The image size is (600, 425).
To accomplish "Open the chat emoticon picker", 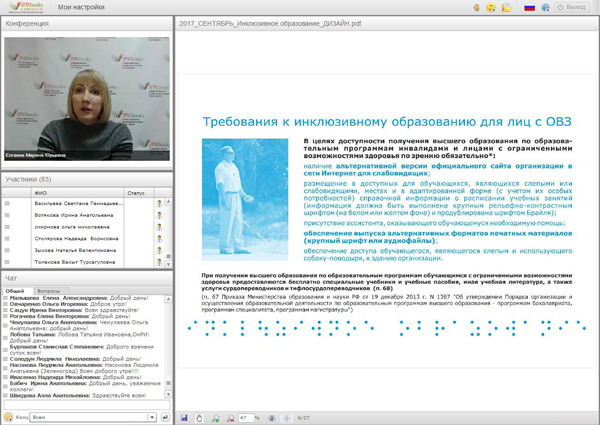I will (8, 417).
